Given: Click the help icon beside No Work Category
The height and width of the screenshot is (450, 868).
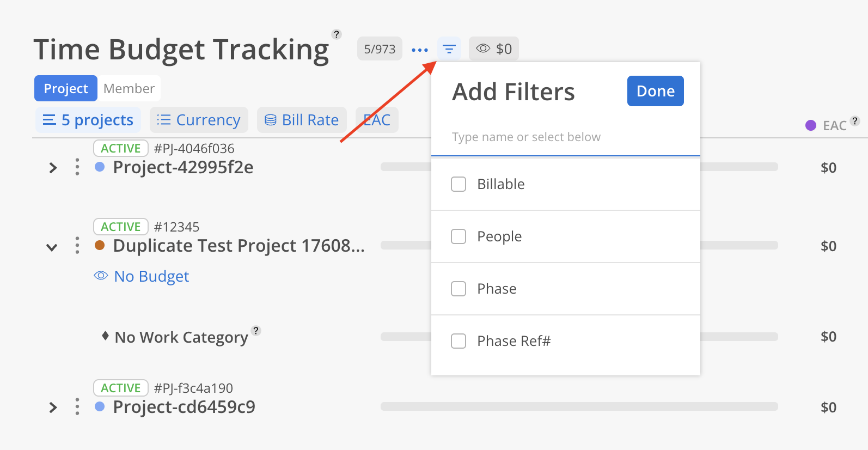Looking at the screenshot, I should point(256,331).
